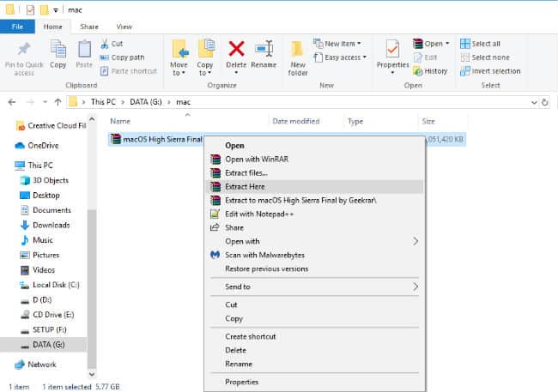
Task: Go back with the left arrow button
Action: 12,102
